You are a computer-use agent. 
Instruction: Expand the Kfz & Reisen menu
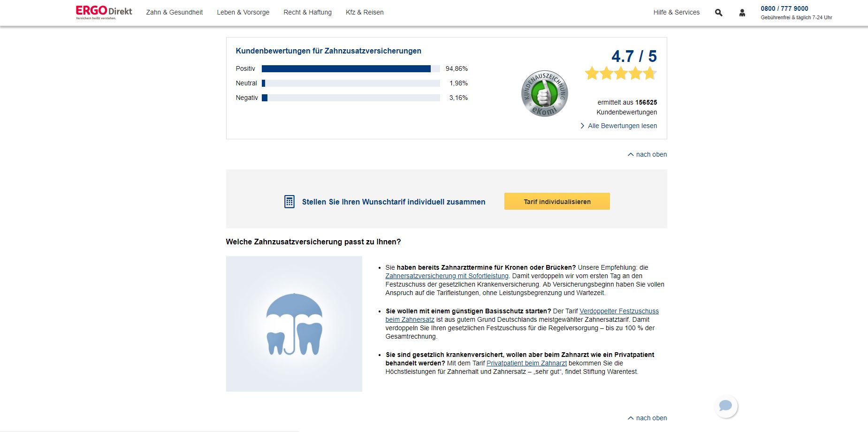(x=365, y=12)
